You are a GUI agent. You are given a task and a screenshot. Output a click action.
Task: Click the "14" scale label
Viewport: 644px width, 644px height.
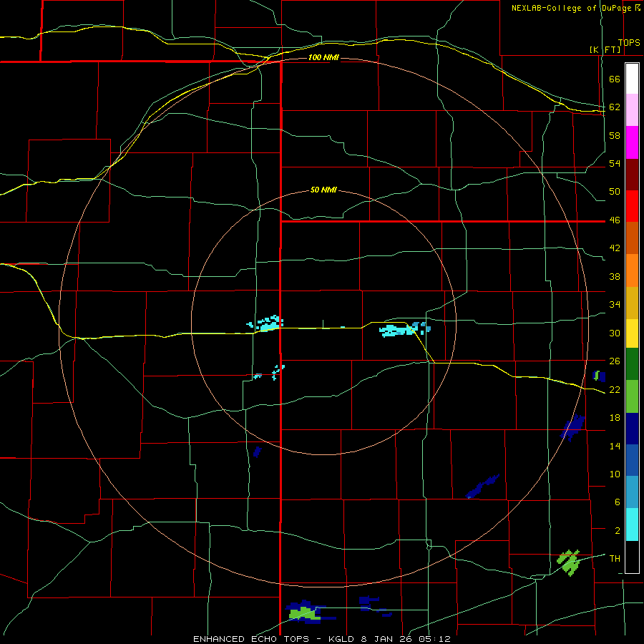pos(615,446)
